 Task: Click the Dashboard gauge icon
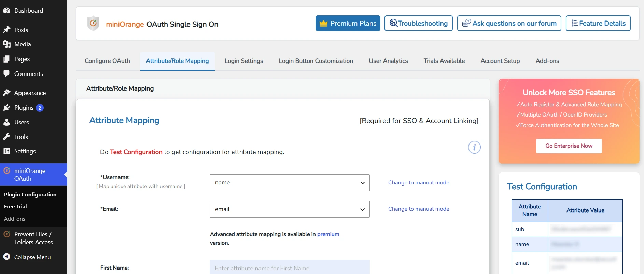pyautogui.click(x=7, y=10)
